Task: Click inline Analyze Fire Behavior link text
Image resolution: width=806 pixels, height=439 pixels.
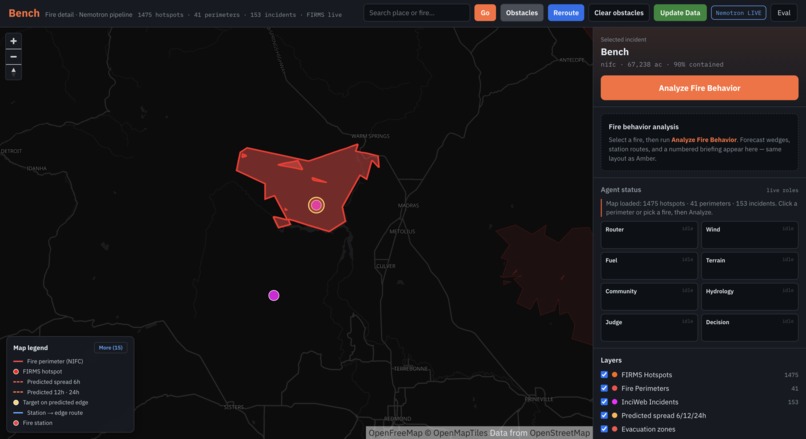Action: pyautogui.click(x=704, y=140)
